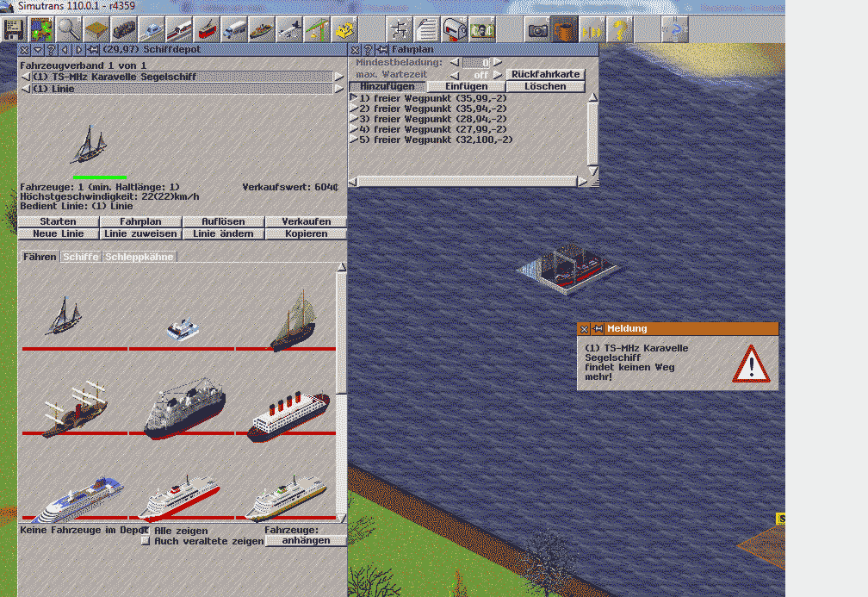Click right arrow of Karavelle convoy selector

[338, 77]
